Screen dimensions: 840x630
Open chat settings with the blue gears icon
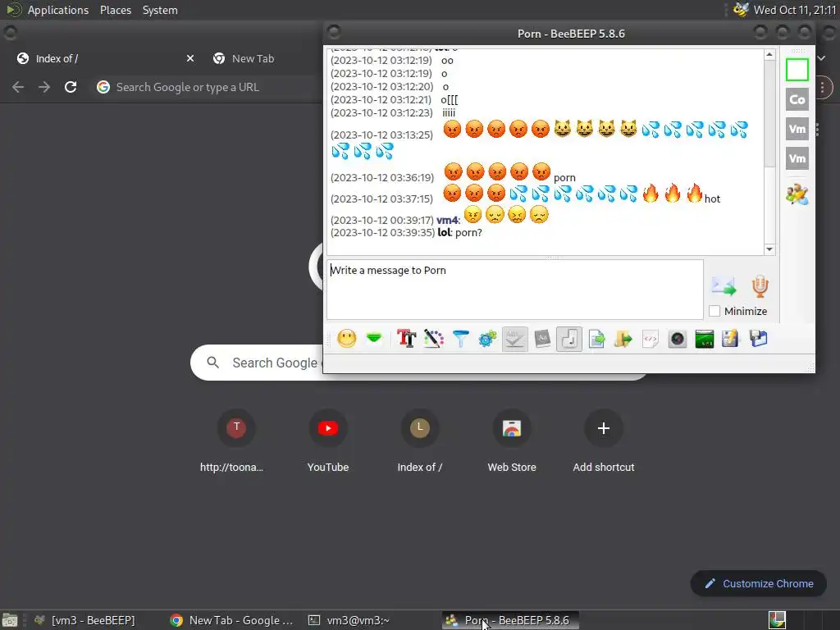click(x=487, y=339)
